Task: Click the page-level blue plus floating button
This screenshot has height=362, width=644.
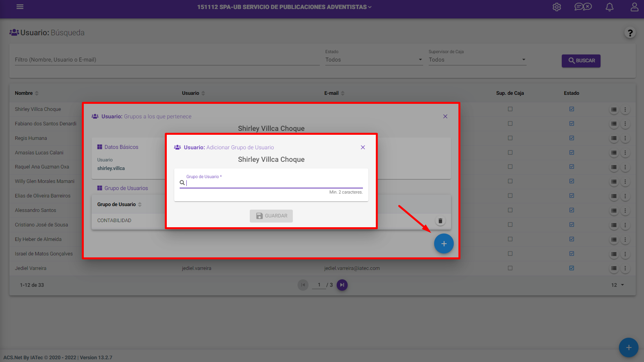Action: pyautogui.click(x=628, y=348)
